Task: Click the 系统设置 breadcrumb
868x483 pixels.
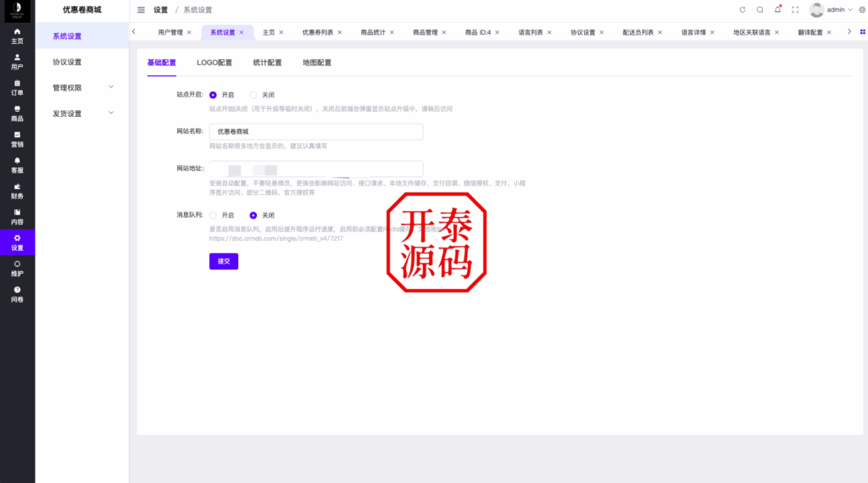Action: pos(198,10)
